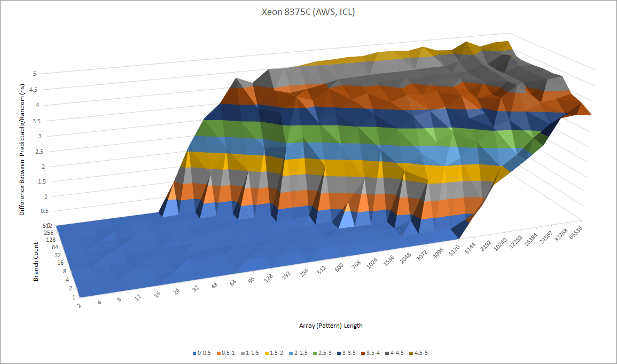Click Branch Count axis label 16
The height and width of the screenshot is (364, 617).
tap(60, 263)
